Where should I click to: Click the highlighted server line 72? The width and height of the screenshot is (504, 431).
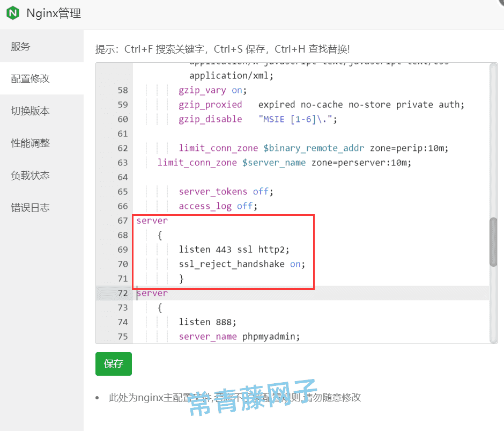pos(152,293)
